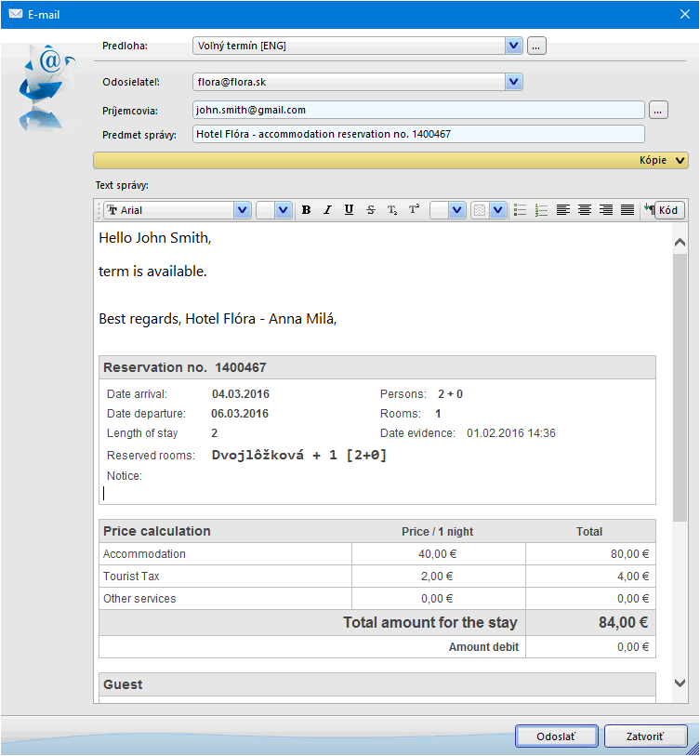This screenshot has height=756, width=700.
Task: Click the Odoslať button
Action: [x=556, y=736]
